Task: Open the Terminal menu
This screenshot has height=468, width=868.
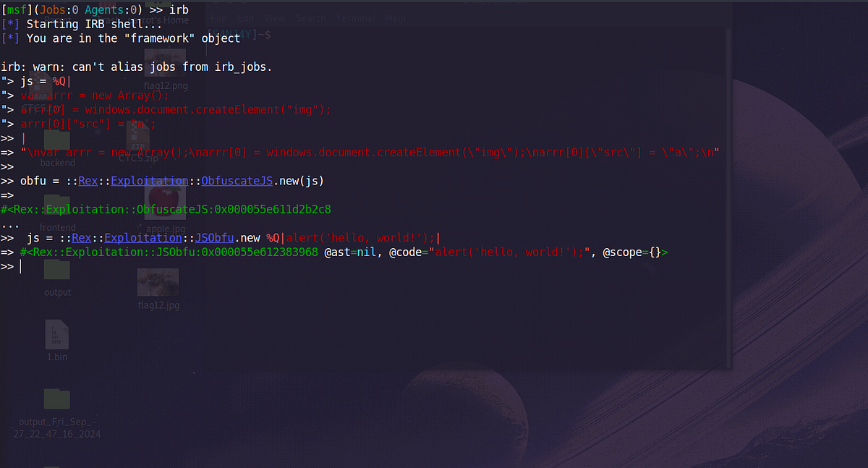Action: [354, 18]
